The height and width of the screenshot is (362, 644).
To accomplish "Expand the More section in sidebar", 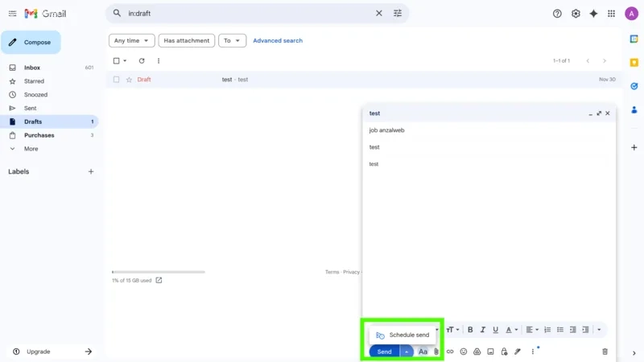I will pos(31,149).
